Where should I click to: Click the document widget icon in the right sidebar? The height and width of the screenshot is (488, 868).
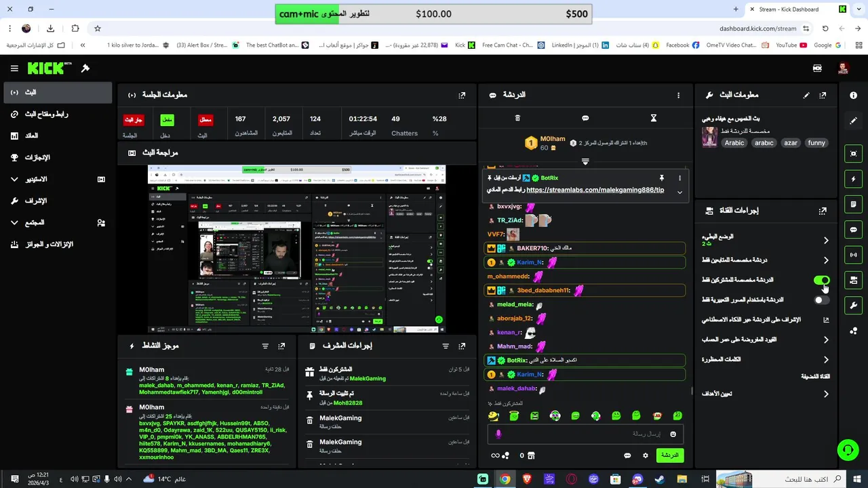pyautogui.click(x=853, y=204)
